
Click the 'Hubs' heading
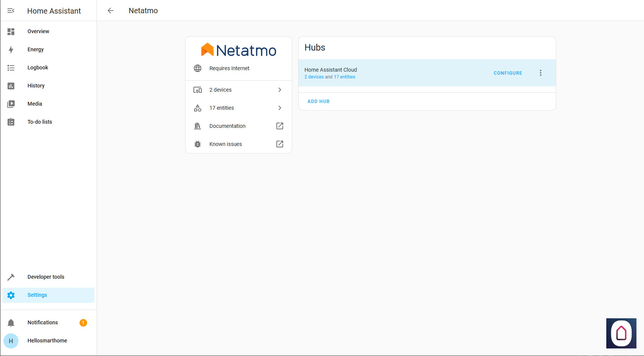[315, 48]
